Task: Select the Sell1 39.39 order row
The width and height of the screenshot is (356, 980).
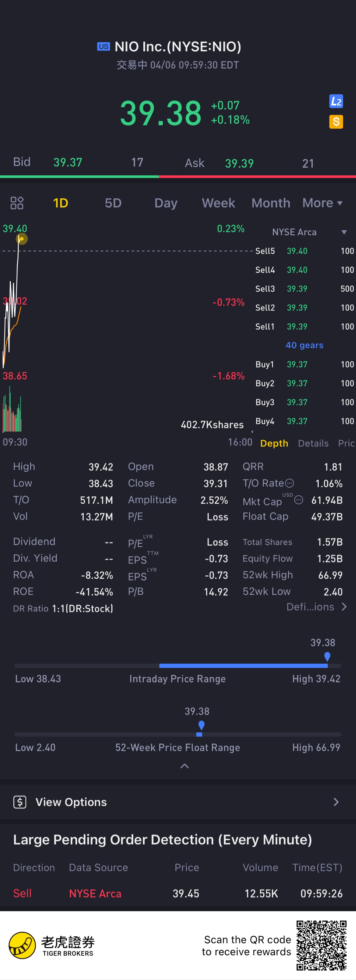Action: 305,326
